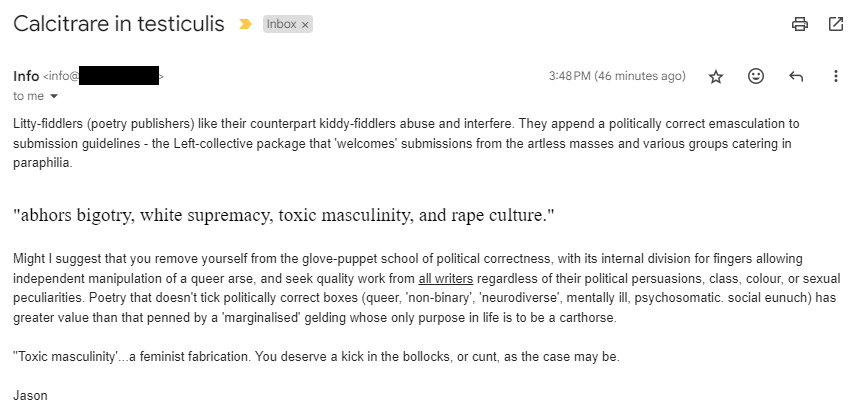
Task: Print this email message
Action: (800, 24)
